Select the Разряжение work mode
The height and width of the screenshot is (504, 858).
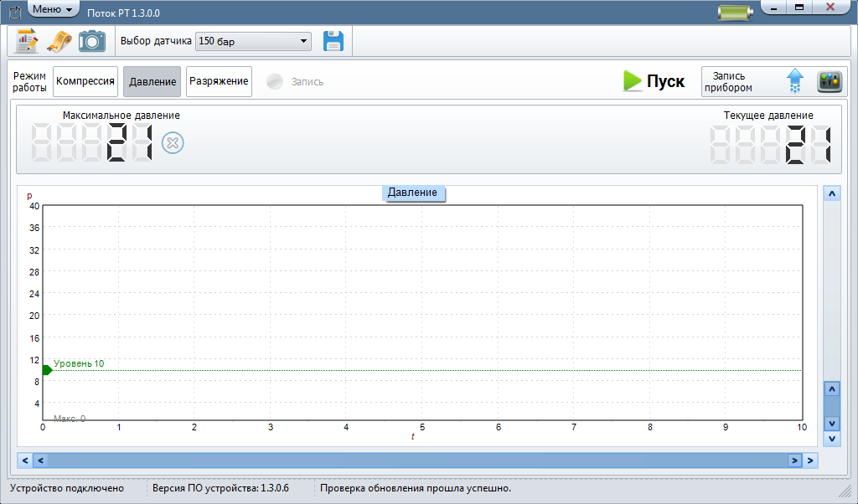(219, 82)
